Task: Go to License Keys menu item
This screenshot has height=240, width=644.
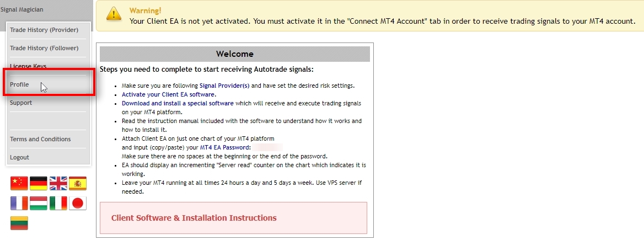Action: (28, 66)
